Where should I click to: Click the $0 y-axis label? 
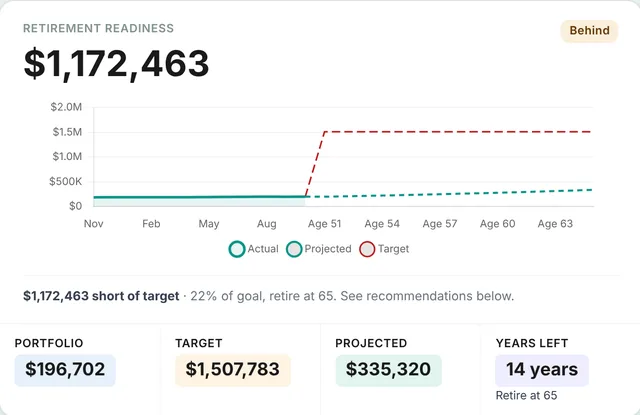[x=76, y=206]
